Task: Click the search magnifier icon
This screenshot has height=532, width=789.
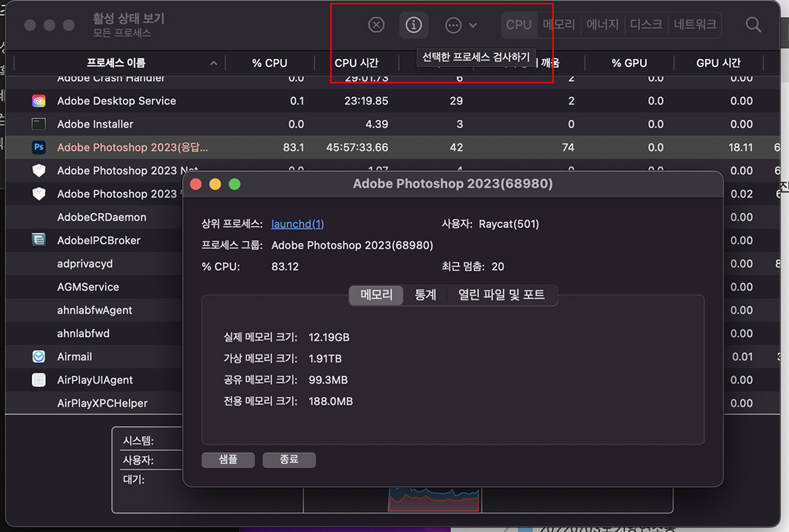Action: tap(752, 25)
